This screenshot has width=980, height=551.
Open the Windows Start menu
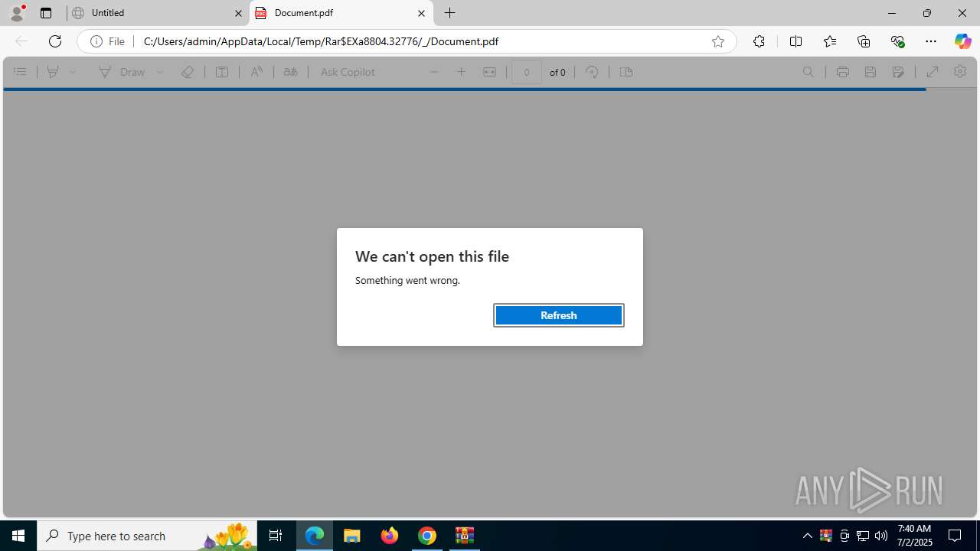click(18, 536)
